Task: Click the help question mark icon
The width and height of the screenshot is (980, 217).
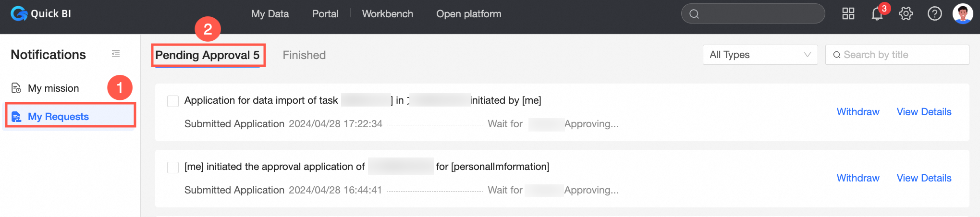Action: tap(934, 13)
